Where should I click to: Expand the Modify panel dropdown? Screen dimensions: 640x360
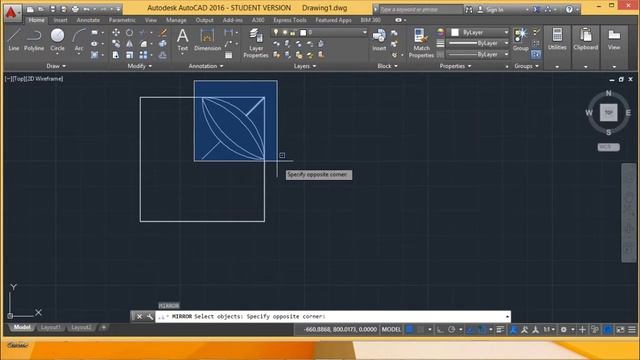click(140, 66)
